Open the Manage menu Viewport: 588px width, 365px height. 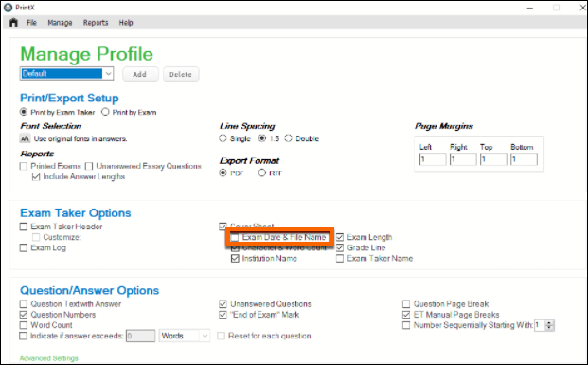60,23
